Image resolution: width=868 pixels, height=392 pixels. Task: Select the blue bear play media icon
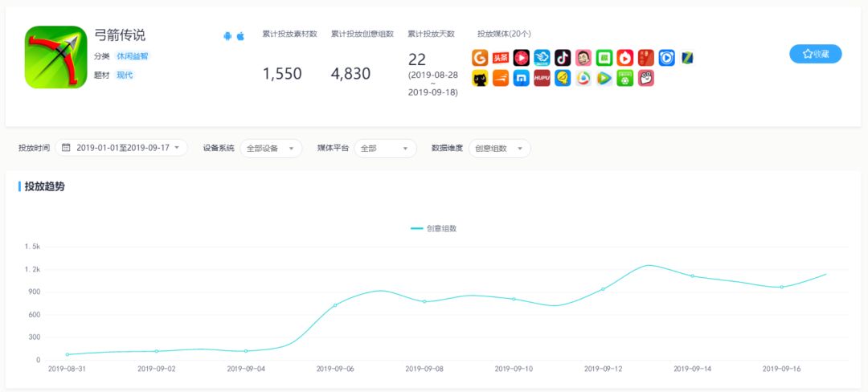coord(666,58)
